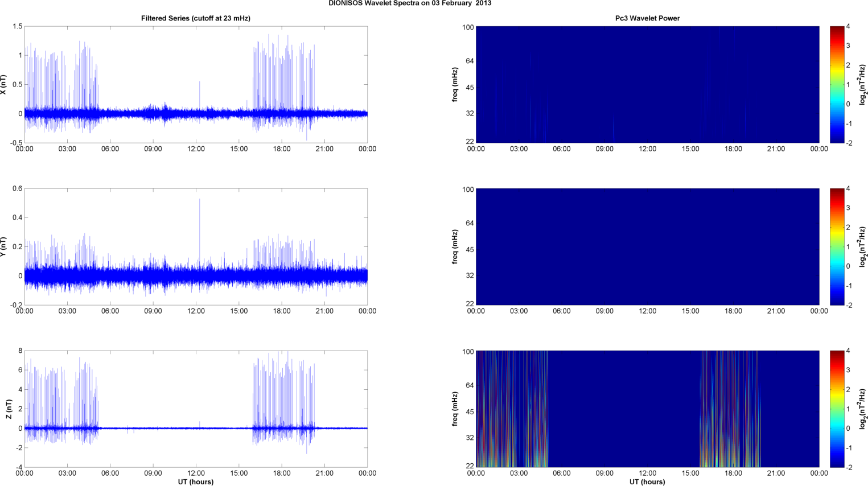868x486 pixels.
Task: Click the isolated 12:00 spike in Y series
Action: click(x=200, y=233)
